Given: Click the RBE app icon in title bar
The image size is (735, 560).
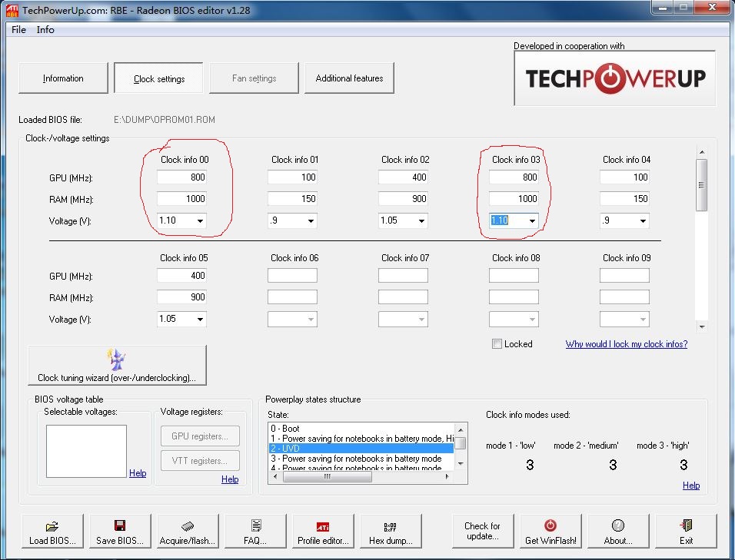Looking at the screenshot, I should point(12,10).
